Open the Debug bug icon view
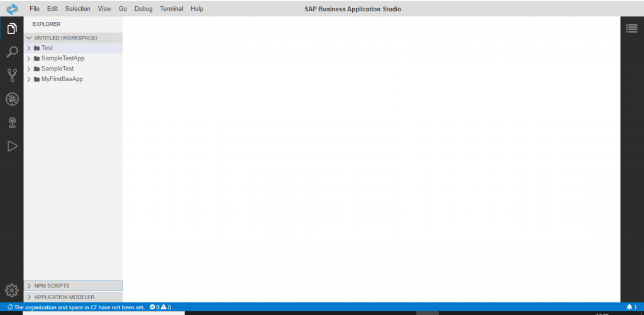 (12, 99)
